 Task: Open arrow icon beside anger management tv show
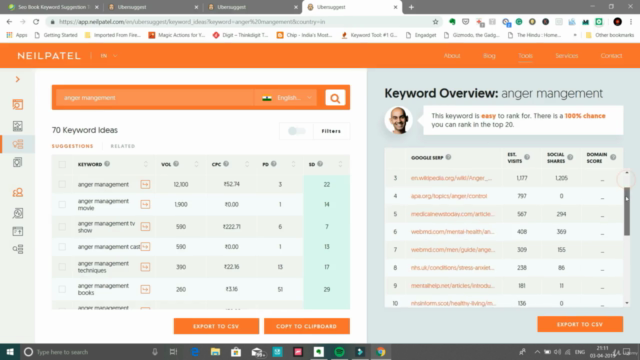pyautogui.click(x=145, y=227)
